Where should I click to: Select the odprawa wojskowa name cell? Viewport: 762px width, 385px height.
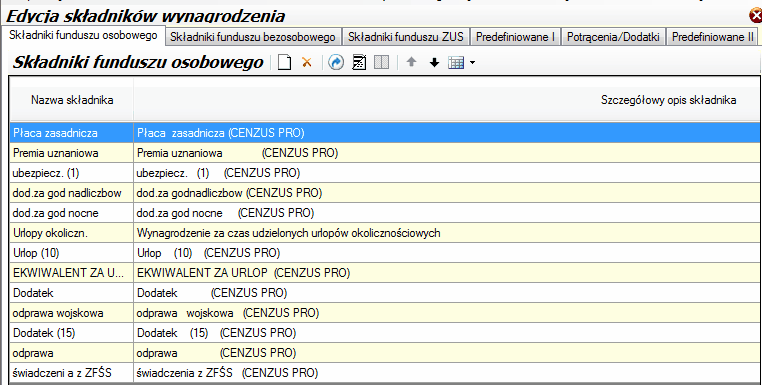click(71, 313)
